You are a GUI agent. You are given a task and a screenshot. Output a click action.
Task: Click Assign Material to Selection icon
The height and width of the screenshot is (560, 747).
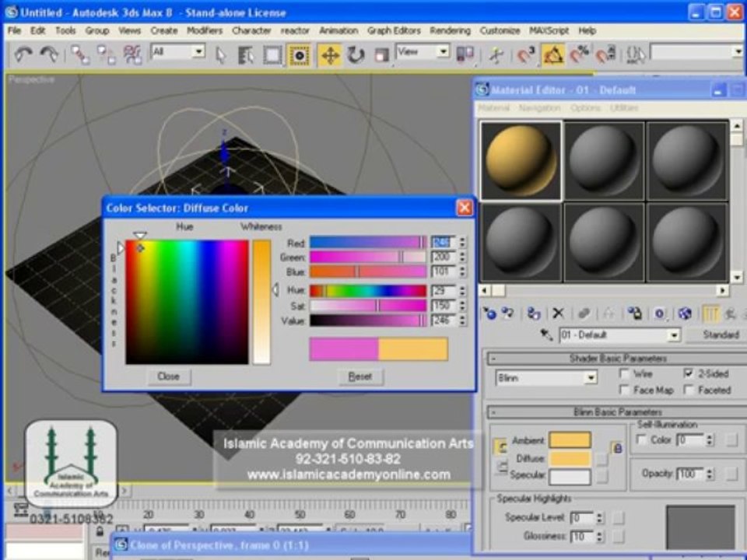coord(534,313)
